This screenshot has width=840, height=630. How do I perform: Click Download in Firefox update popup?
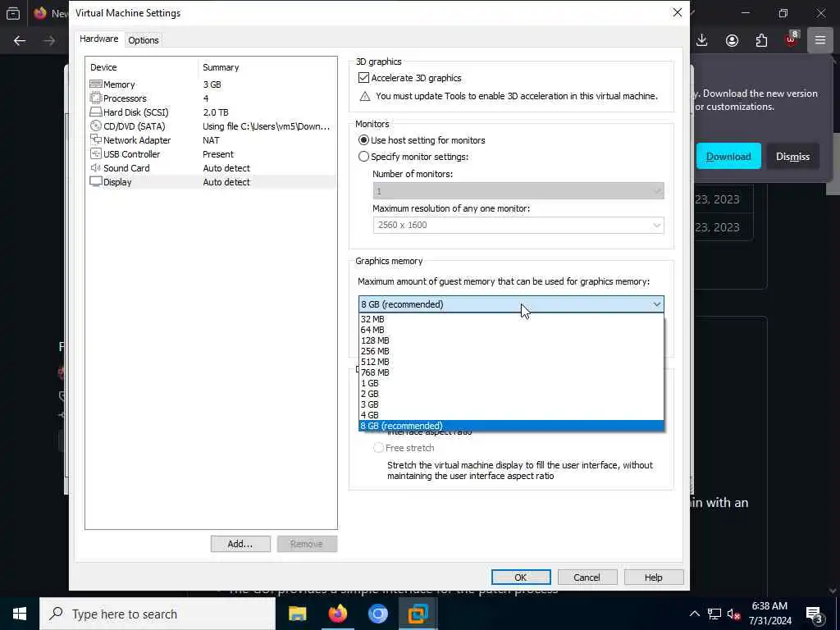point(728,157)
